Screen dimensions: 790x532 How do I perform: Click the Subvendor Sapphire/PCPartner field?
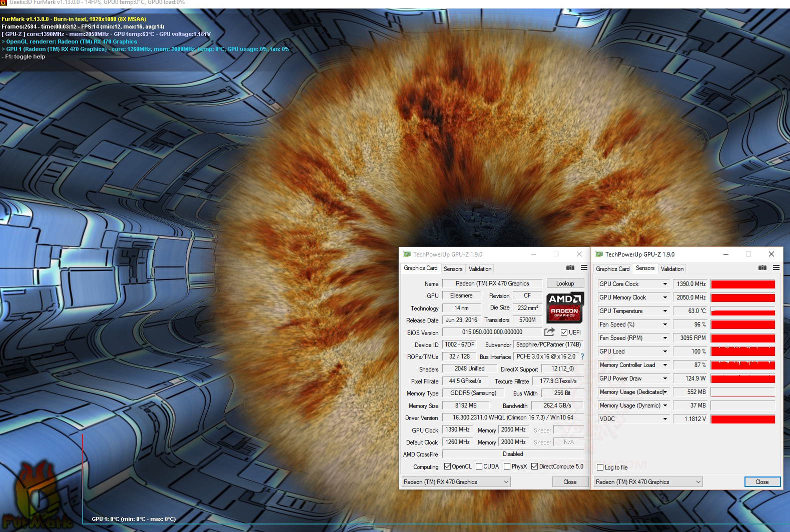coord(549,344)
